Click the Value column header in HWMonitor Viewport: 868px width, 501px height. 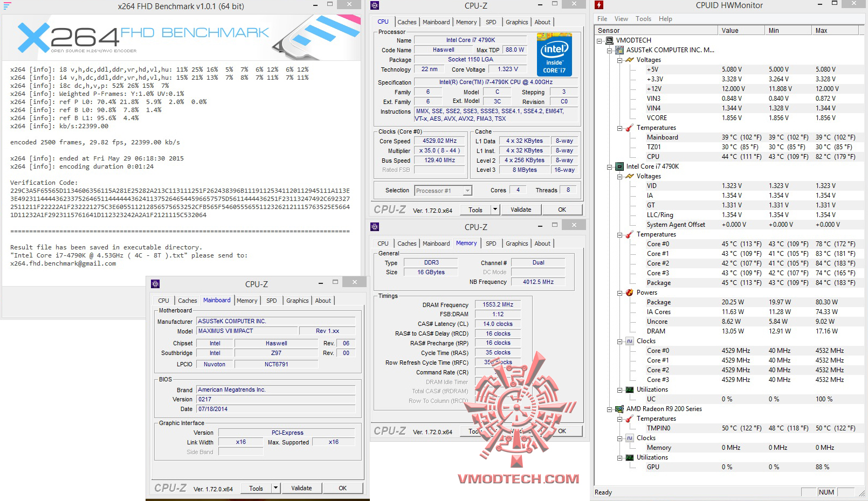tap(741, 31)
